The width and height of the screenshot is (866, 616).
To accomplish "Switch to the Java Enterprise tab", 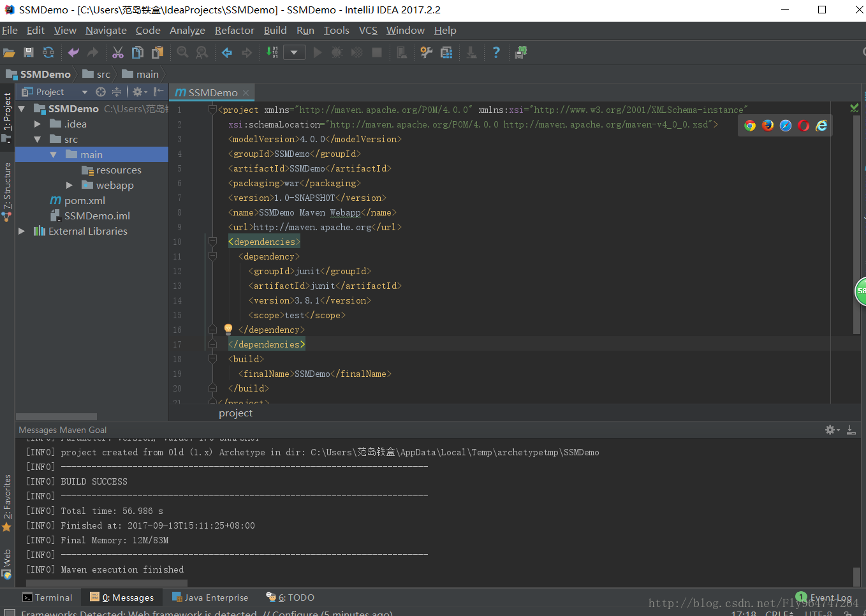I will pos(210,598).
